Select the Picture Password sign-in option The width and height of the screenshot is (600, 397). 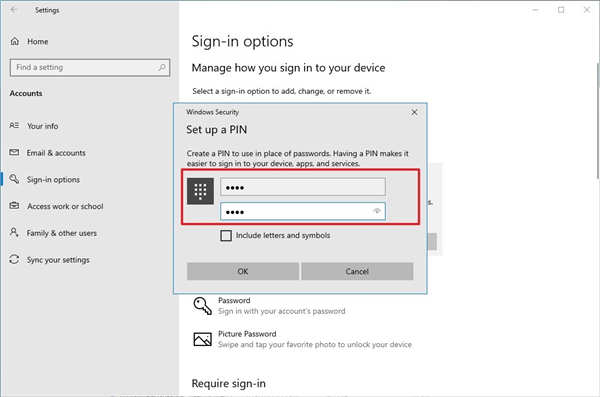tap(303, 339)
